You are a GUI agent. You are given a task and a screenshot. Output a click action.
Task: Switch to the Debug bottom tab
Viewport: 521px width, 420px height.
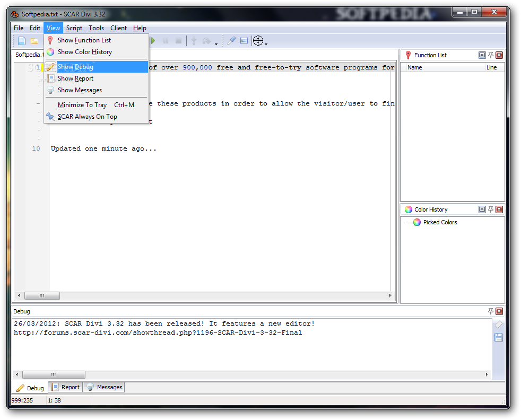[x=30, y=388]
